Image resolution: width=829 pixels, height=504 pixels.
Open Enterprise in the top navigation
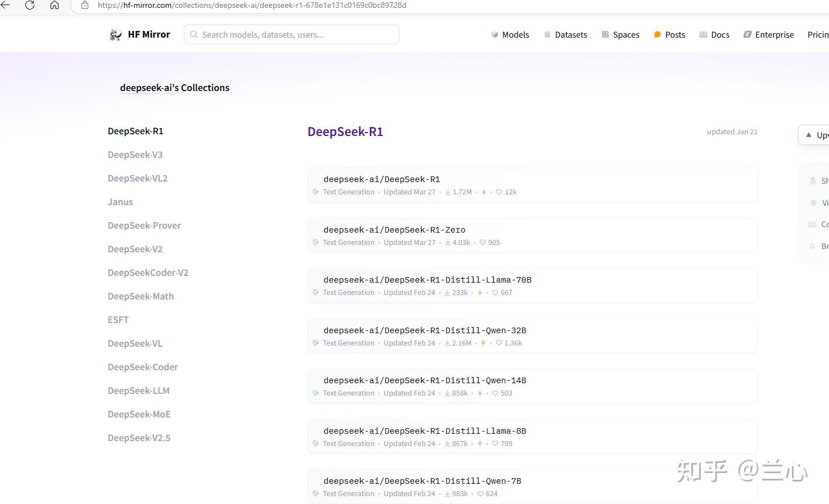[x=774, y=35]
